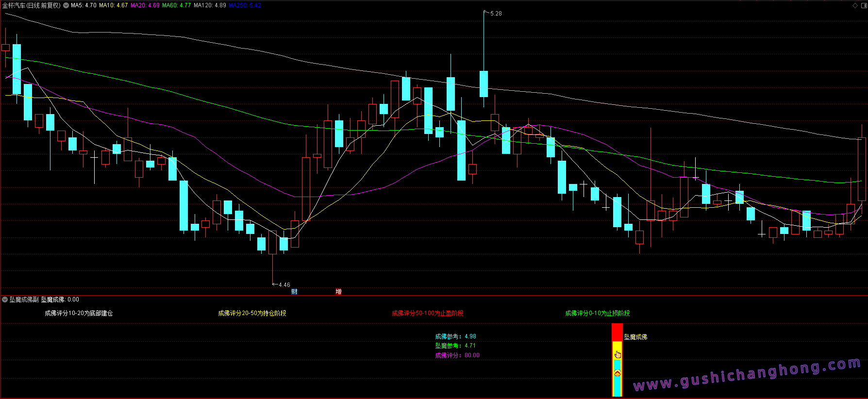Screen dimensions: 868x399
Task: Click the diamond icon at top right
Action: pyautogui.click(x=855, y=5)
